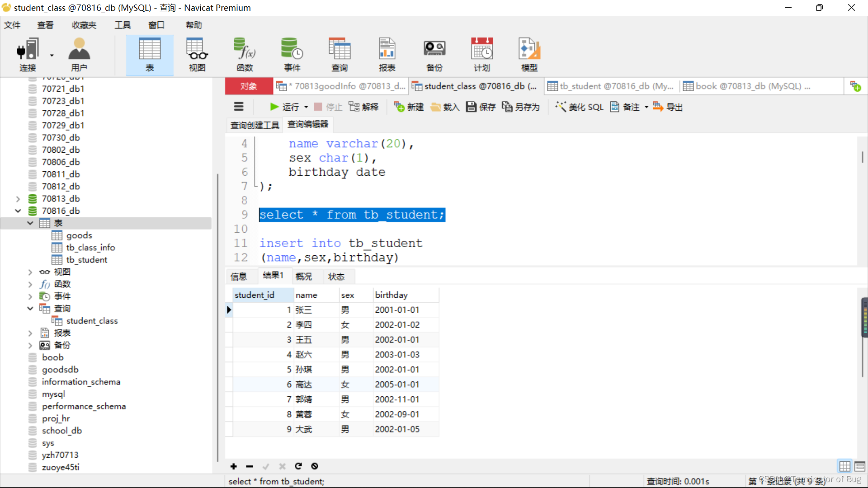Open the 备份 backup toolbar icon
Screen dimensions: 868x488
(x=434, y=55)
